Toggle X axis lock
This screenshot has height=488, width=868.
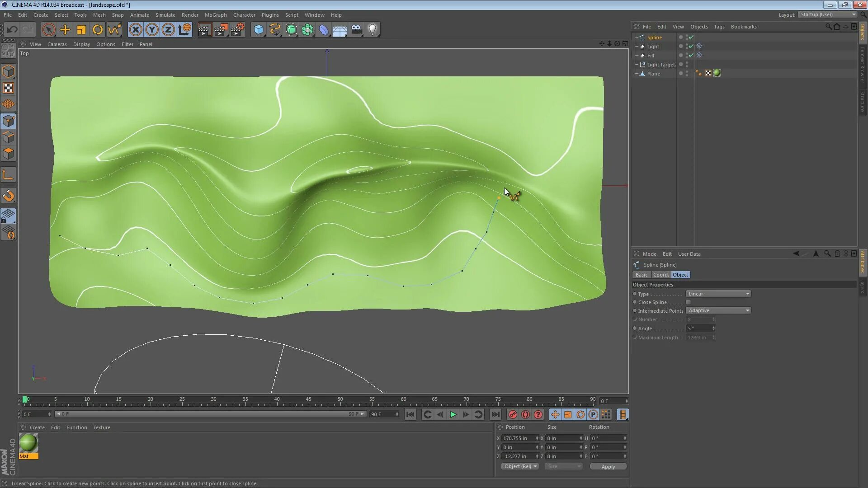click(x=135, y=30)
